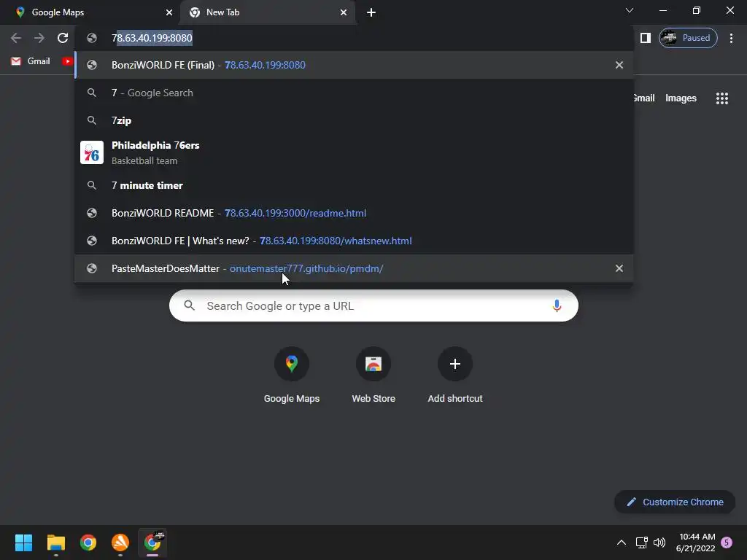Open the PasteMasterDoesMatter suggestion
Viewport: 747px width, 560px height.
[x=354, y=268]
